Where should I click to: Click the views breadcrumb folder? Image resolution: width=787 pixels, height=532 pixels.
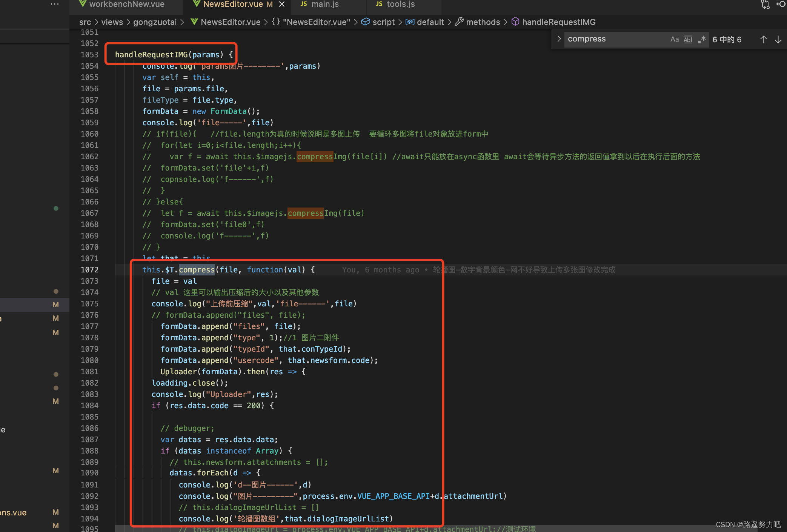click(112, 22)
